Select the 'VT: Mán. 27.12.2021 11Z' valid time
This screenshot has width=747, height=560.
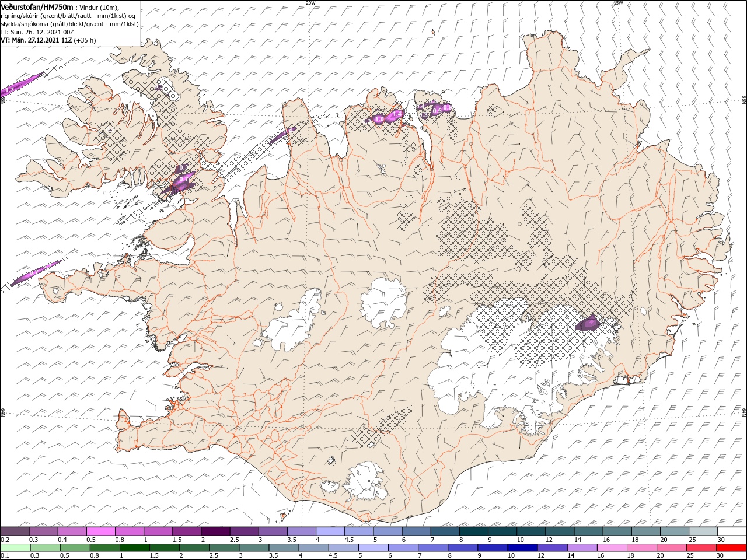pyautogui.click(x=36, y=40)
